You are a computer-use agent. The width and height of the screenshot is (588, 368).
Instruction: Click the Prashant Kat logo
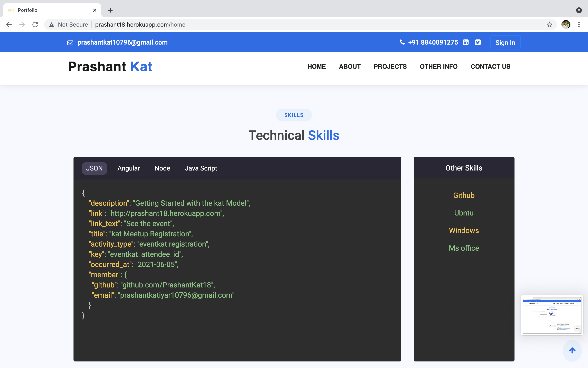pos(110,66)
